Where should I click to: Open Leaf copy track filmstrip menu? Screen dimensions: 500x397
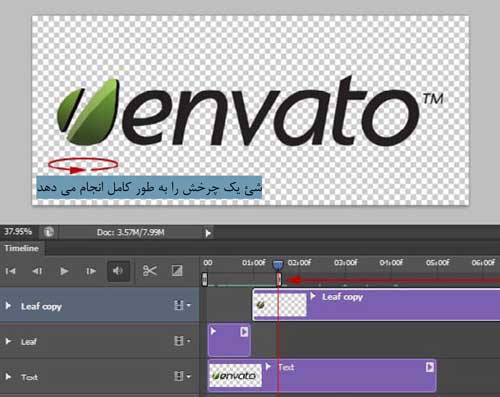182,305
